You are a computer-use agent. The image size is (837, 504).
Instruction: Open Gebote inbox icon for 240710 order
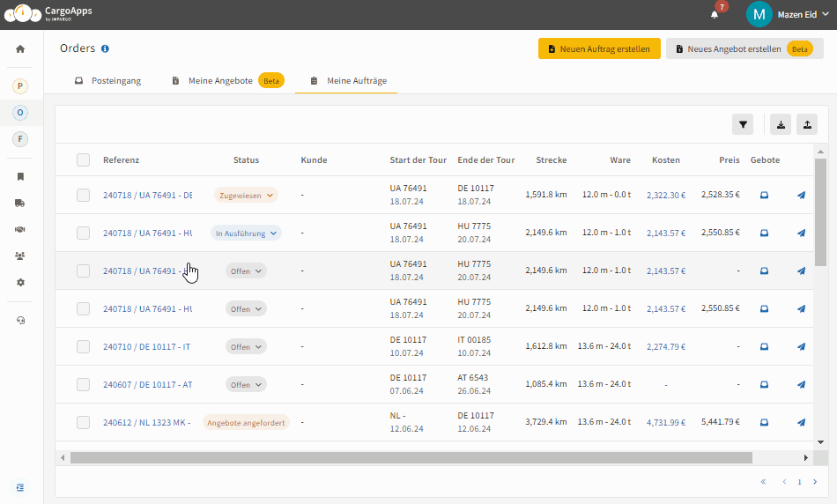(765, 347)
